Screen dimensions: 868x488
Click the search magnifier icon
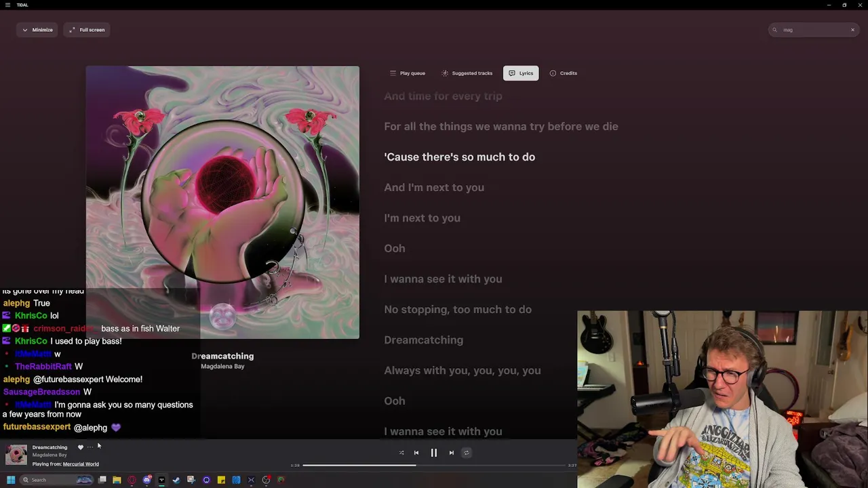click(775, 30)
